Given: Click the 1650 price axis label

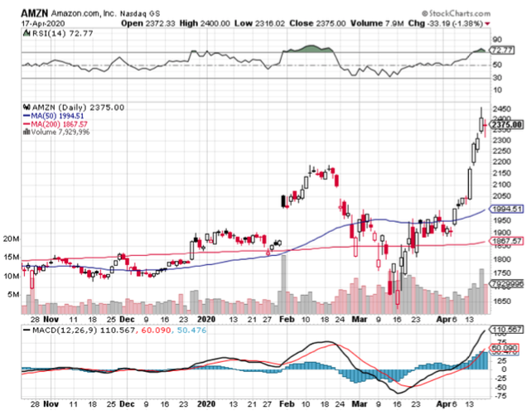Looking at the screenshot, I should pyautogui.click(x=502, y=301).
